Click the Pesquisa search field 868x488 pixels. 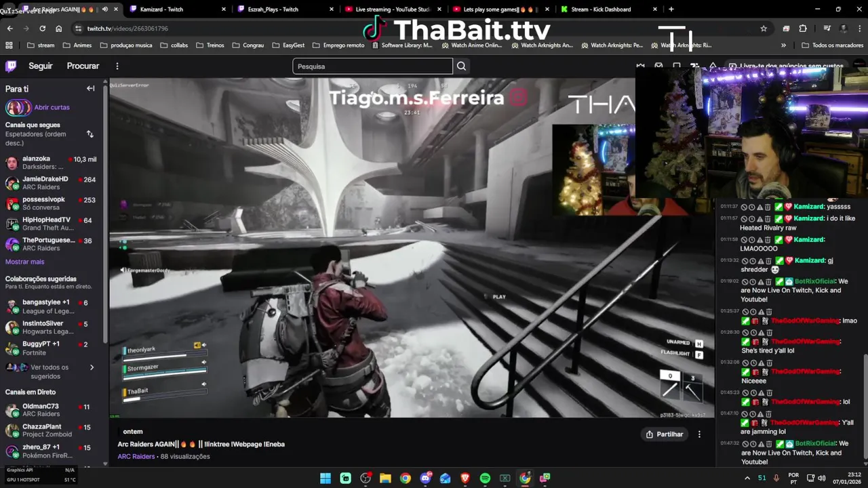[x=372, y=66]
